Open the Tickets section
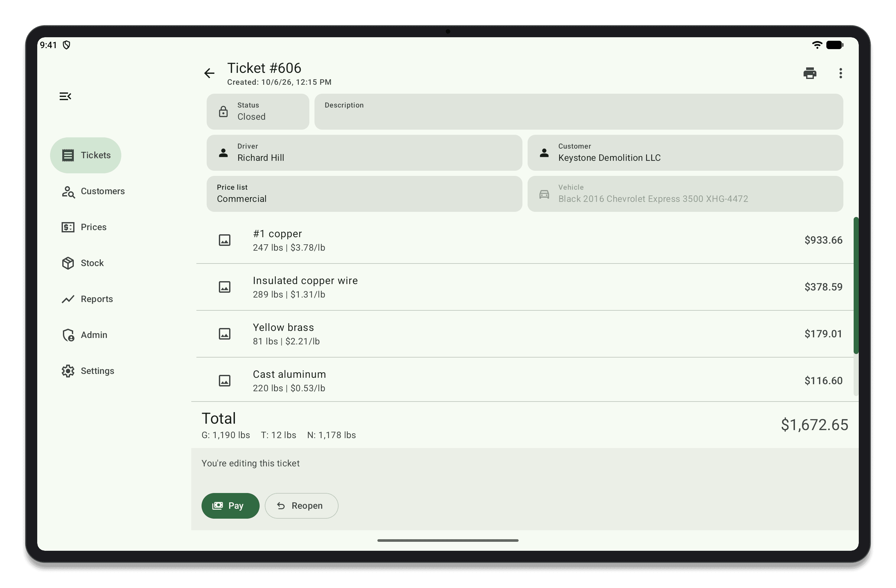Viewport: 896px width, 588px height. click(x=85, y=155)
